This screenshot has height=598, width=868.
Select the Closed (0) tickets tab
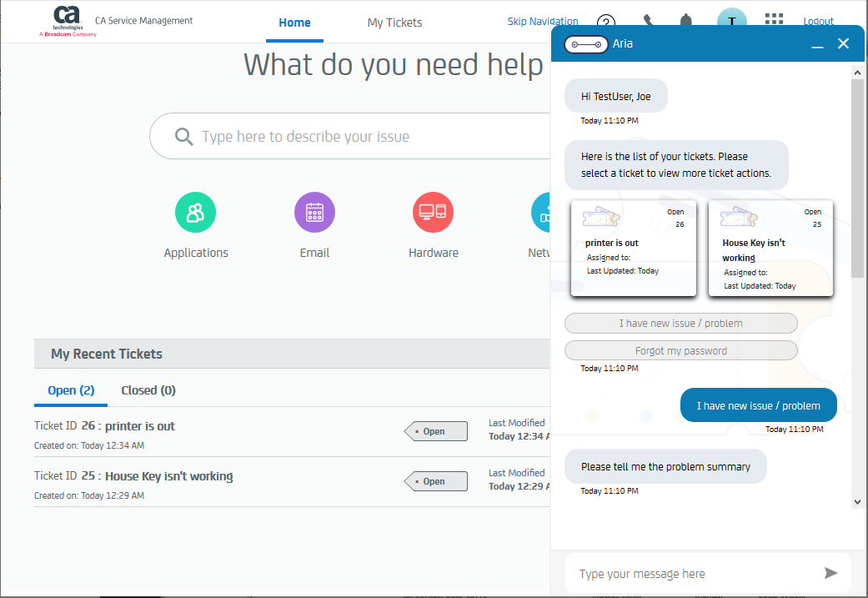(x=148, y=390)
